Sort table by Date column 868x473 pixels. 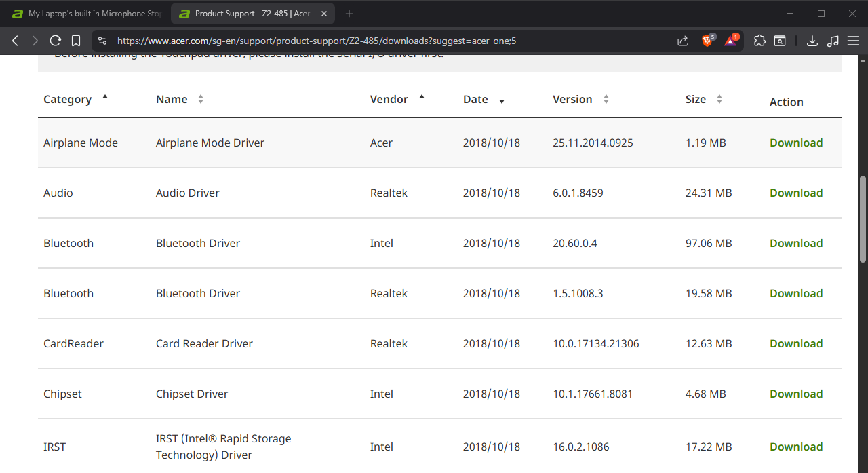484,100
